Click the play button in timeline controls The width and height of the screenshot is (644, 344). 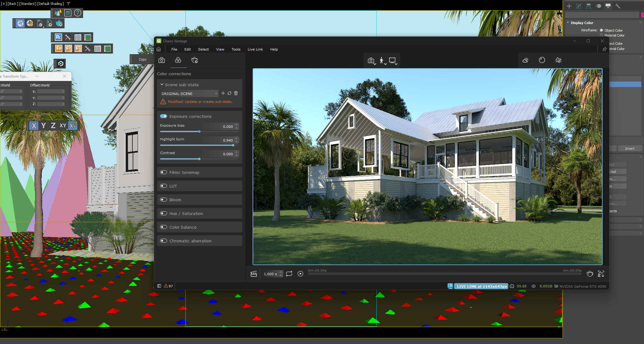[301, 273]
